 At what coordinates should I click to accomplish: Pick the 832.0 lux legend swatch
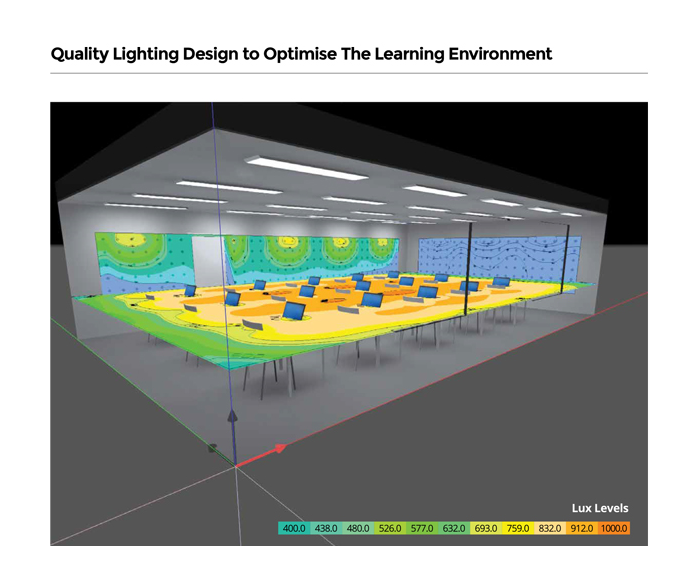[549, 528]
